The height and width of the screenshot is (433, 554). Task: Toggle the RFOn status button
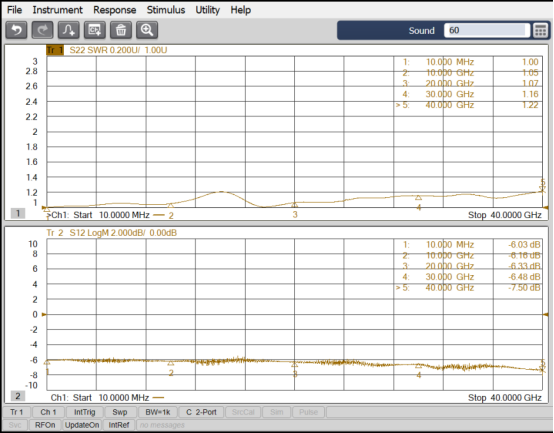click(x=45, y=425)
